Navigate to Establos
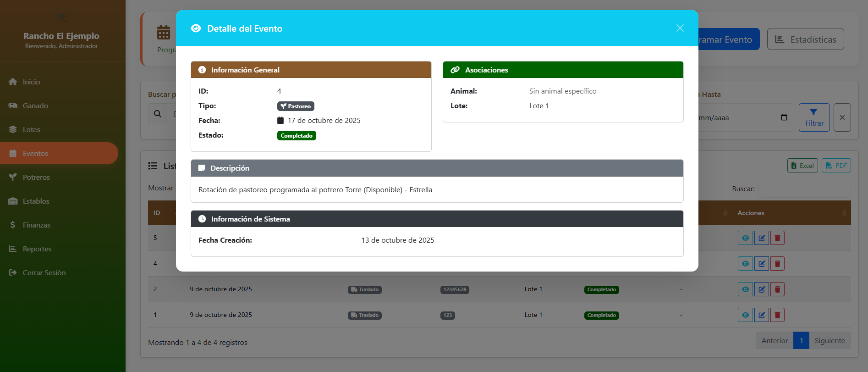 (x=59, y=201)
